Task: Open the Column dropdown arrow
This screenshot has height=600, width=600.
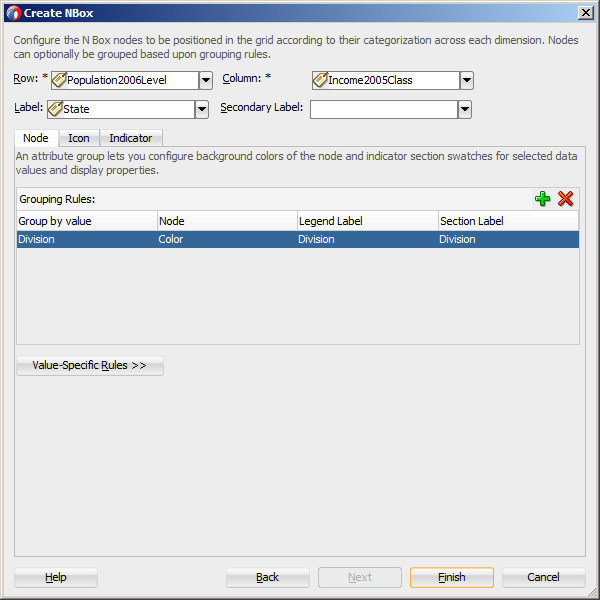Action: 467,80
